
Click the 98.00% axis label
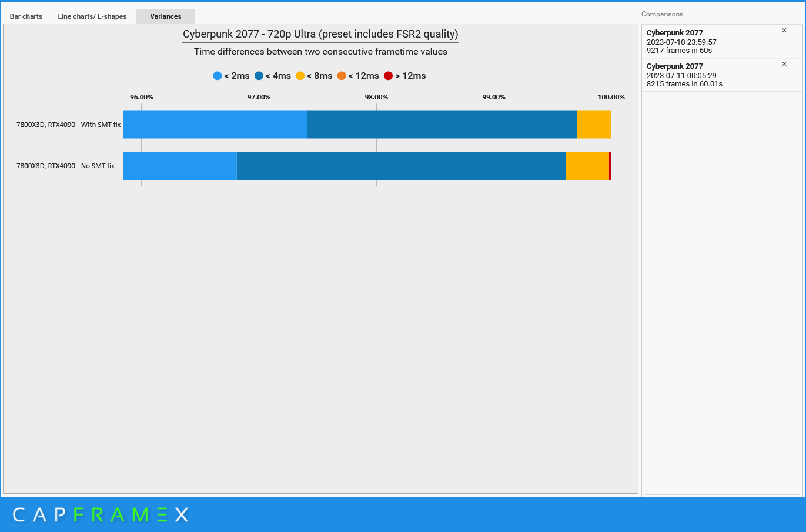click(376, 97)
